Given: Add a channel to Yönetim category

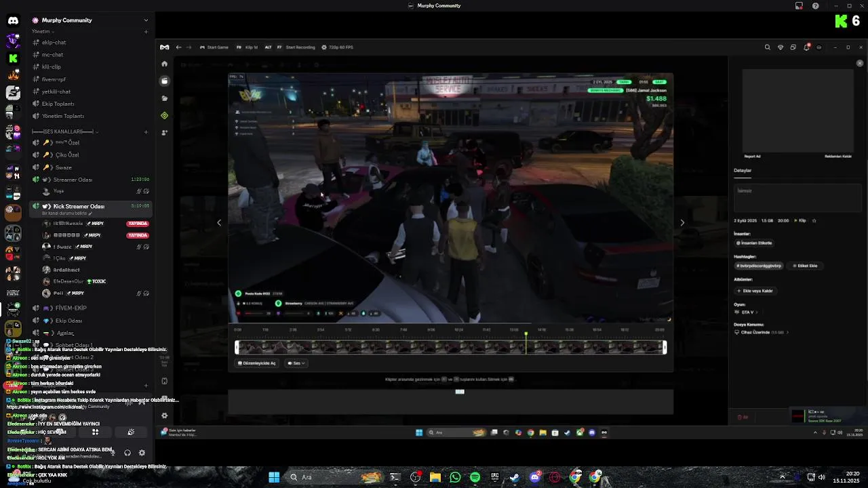Looking at the screenshot, I should 146,31.
